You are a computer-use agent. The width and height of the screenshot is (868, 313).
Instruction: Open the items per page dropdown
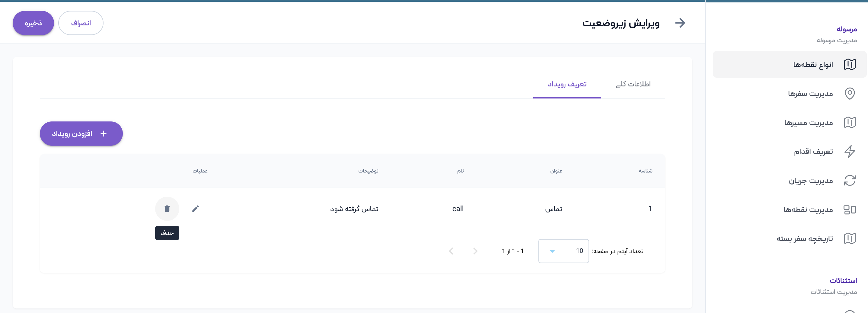563,251
